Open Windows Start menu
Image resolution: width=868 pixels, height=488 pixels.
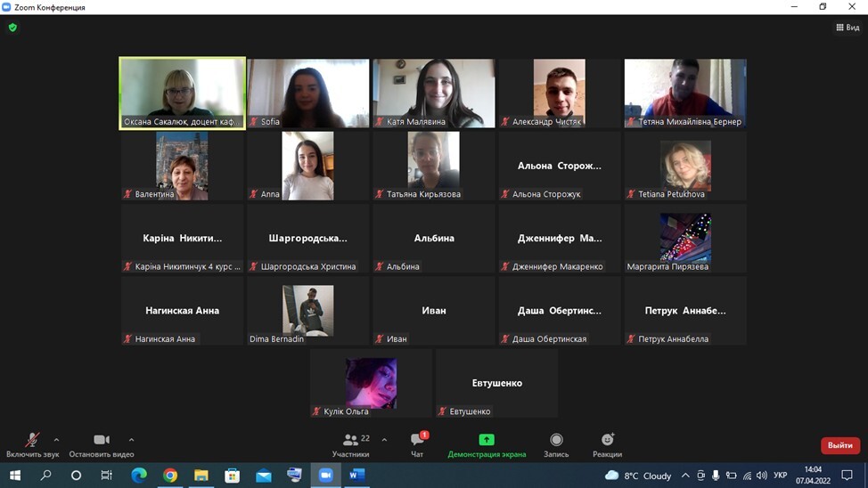15,476
